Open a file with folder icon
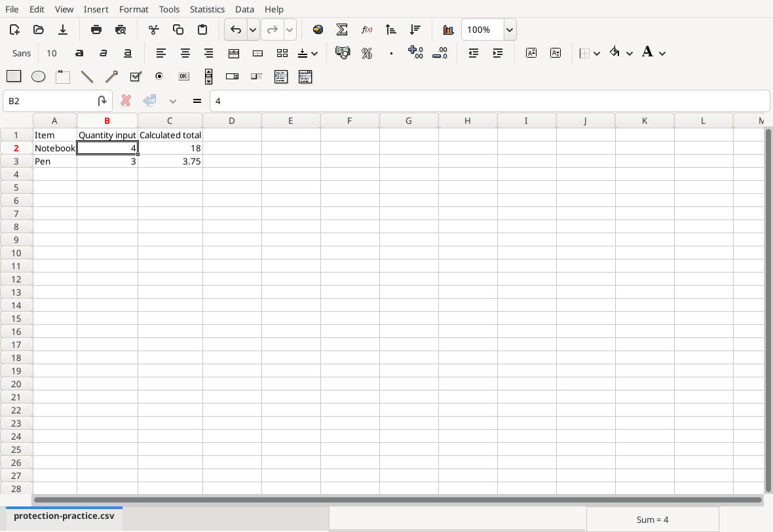The height and width of the screenshot is (532, 773). (x=39, y=29)
